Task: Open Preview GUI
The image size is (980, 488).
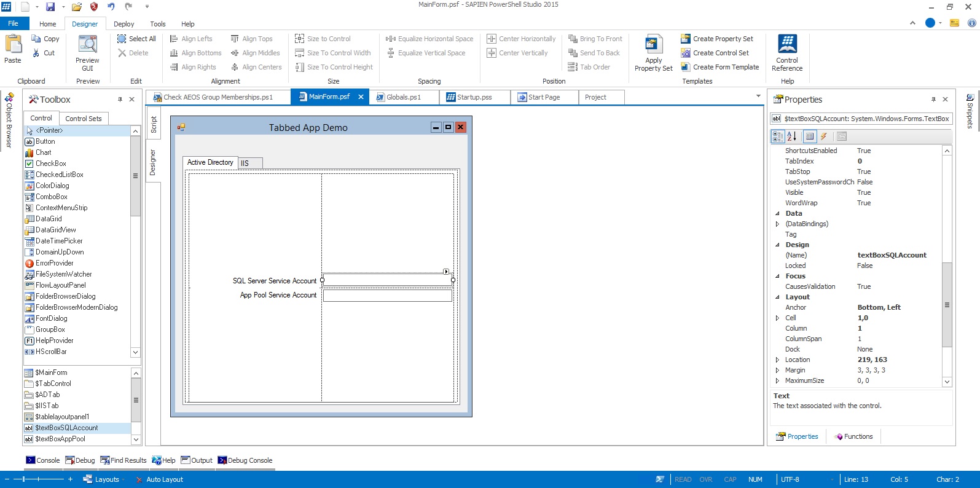Action: click(x=88, y=53)
